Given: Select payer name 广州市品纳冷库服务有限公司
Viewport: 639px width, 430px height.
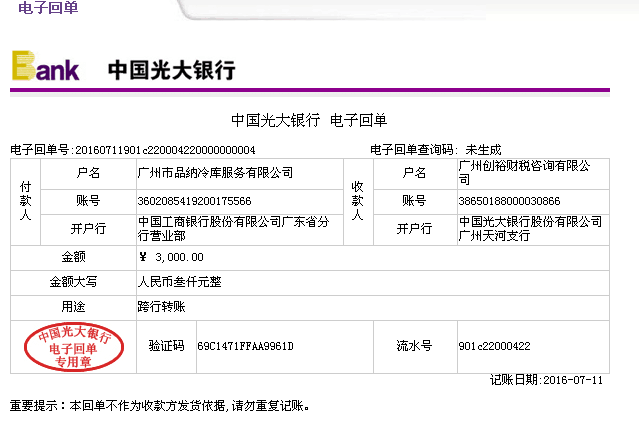Looking at the screenshot, I should point(215,173).
